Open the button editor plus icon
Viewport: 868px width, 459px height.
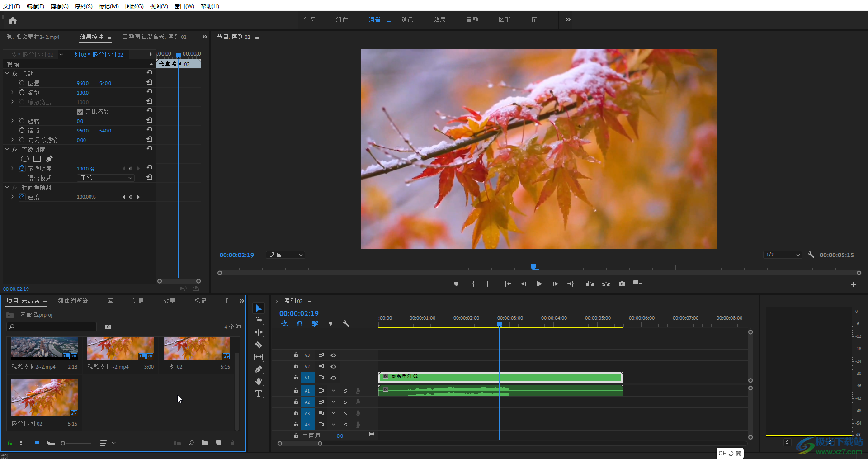pyautogui.click(x=853, y=284)
